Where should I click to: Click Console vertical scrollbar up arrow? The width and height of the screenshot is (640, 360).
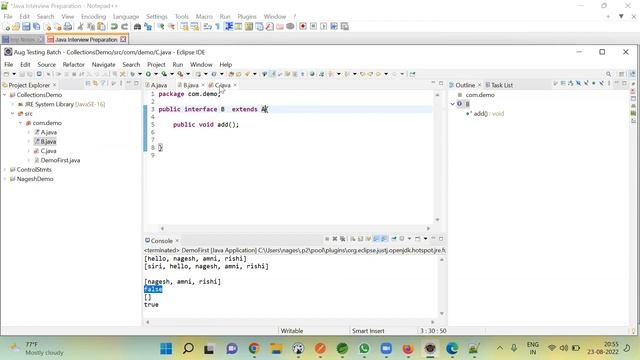click(442, 260)
